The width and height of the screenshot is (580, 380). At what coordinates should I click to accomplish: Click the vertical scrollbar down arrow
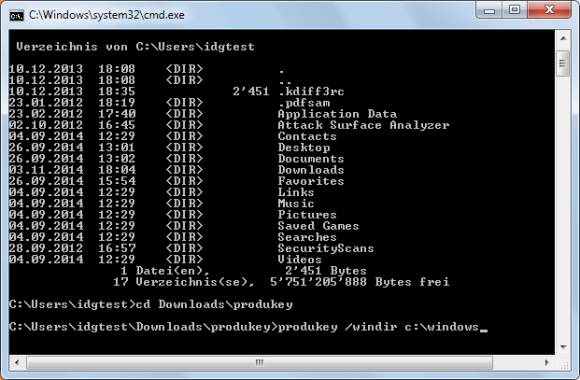click(563, 347)
